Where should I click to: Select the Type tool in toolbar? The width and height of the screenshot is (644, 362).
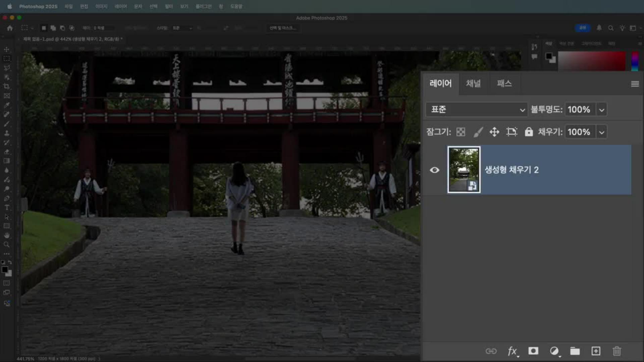click(7, 207)
